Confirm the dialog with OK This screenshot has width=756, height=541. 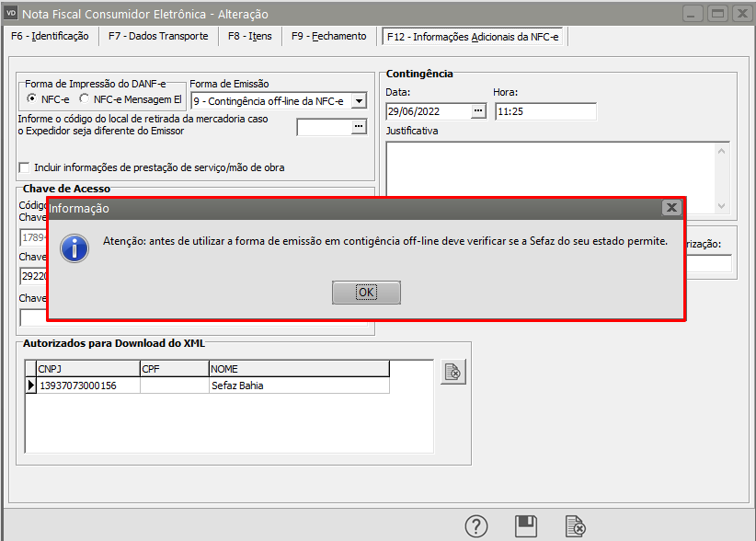click(366, 293)
